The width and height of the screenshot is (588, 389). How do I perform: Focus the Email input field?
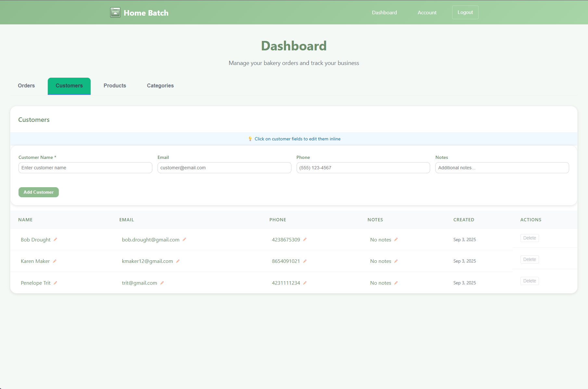[x=224, y=168]
